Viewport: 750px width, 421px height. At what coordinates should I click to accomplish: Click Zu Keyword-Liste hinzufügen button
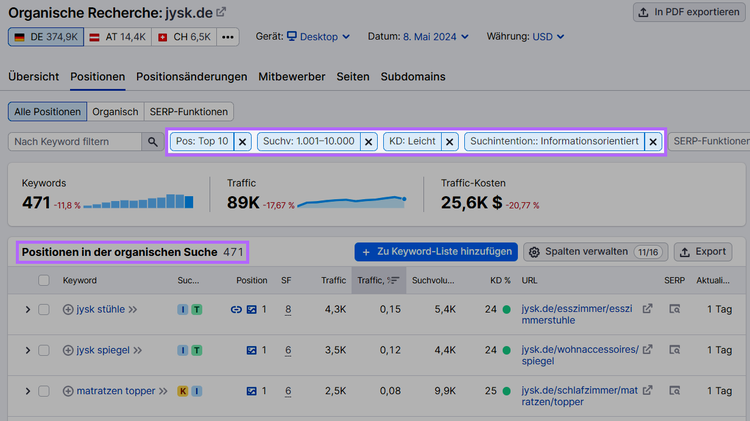pos(436,252)
